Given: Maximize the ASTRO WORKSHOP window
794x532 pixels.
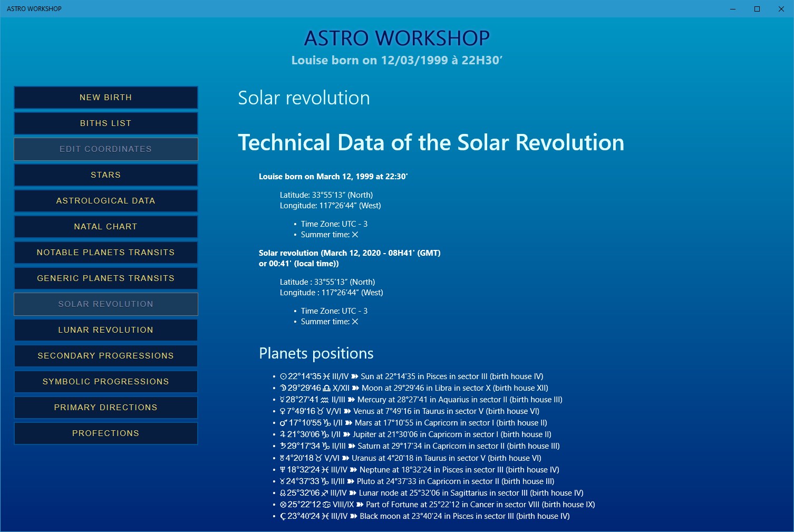Looking at the screenshot, I should [x=757, y=9].
